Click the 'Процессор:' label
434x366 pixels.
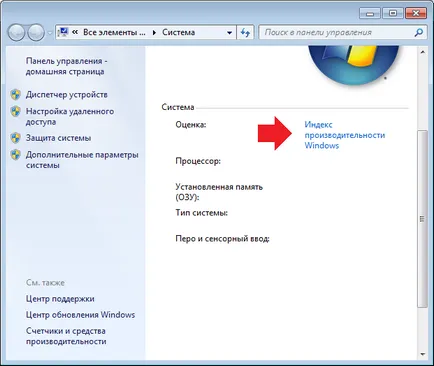[x=198, y=161]
